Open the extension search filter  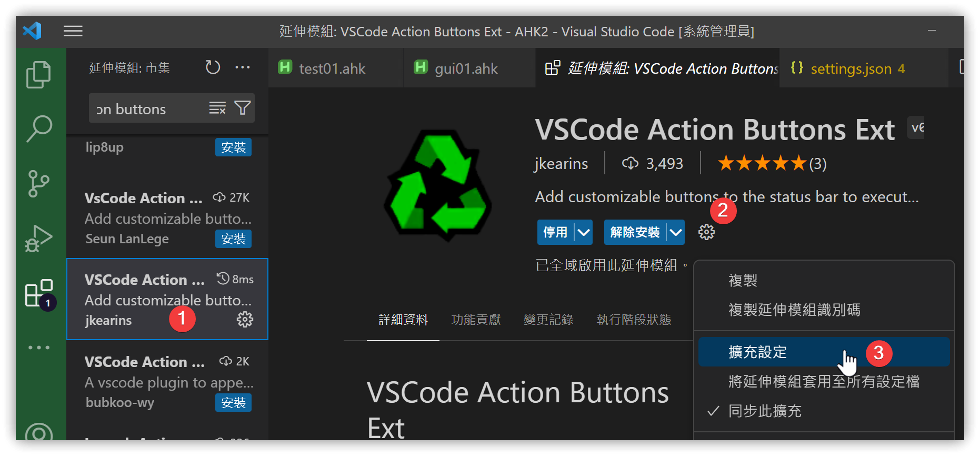click(243, 108)
